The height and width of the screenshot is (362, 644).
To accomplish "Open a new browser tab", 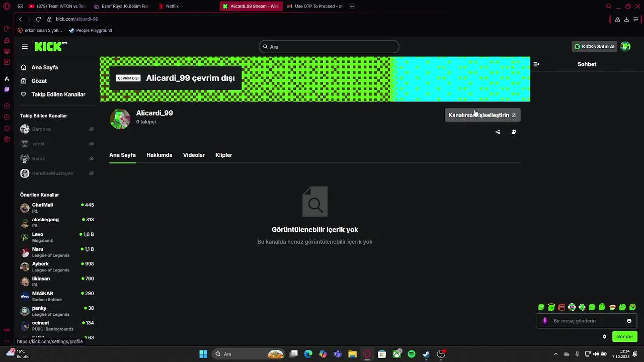I will (x=352, y=7).
